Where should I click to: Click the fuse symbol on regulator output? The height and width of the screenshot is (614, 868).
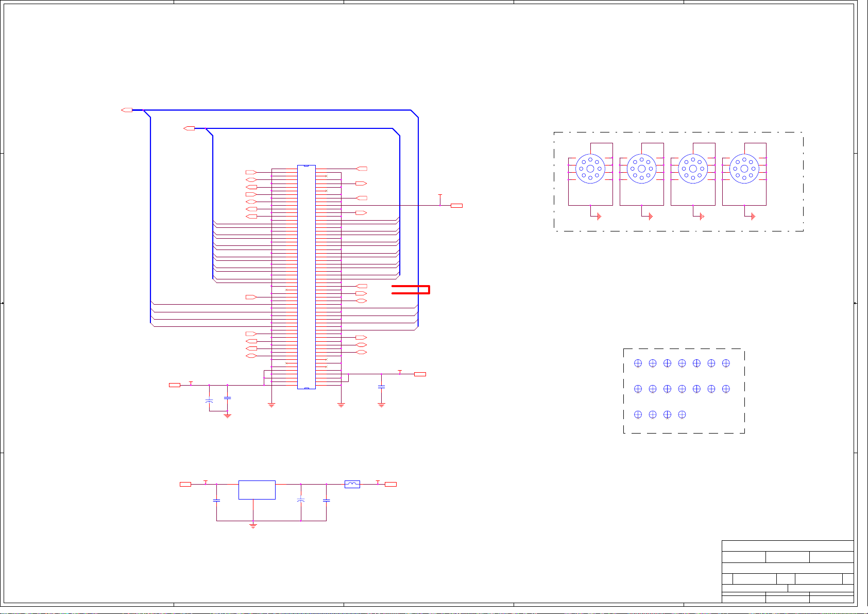(352, 484)
